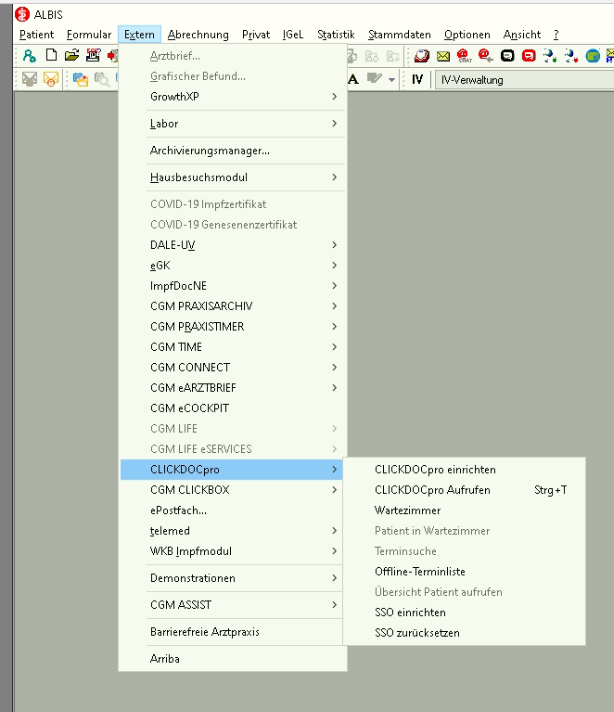This screenshot has width=614, height=712.
Task: Expand the DALE-UV submenu
Action: click(233, 245)
